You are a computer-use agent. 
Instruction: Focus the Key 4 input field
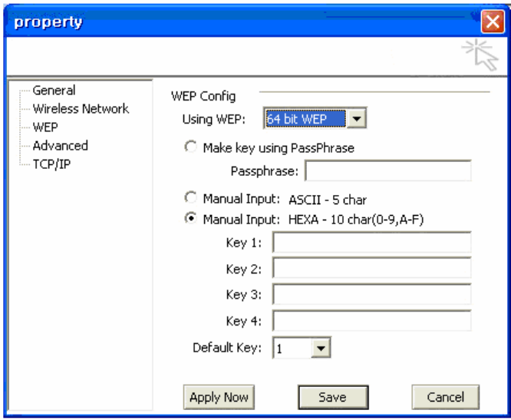(x=371, y=320)
